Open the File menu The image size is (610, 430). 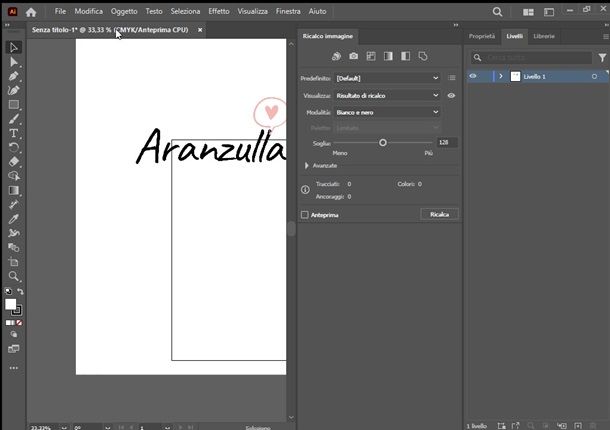pos(60,11)
